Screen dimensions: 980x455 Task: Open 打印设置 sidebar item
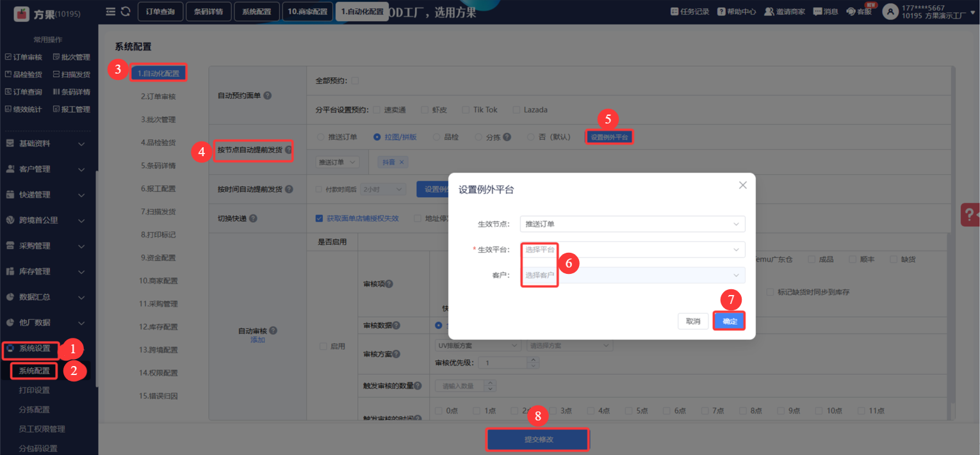click(x=35, y=390)
